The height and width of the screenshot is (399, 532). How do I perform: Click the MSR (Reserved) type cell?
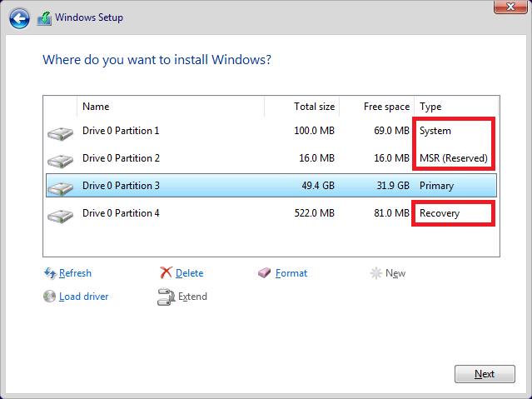pos(454,158)
